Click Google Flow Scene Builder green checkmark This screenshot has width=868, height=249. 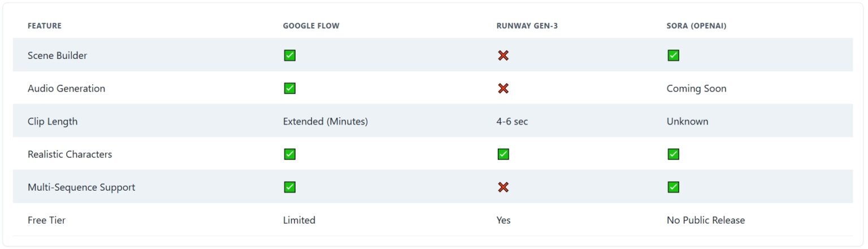click(x=289, y=55)
